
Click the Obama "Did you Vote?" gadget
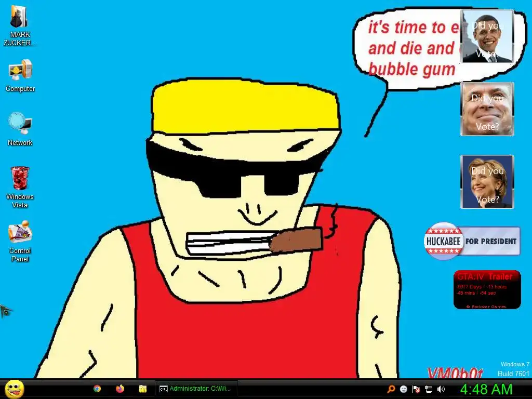click(x=487, y=36)
